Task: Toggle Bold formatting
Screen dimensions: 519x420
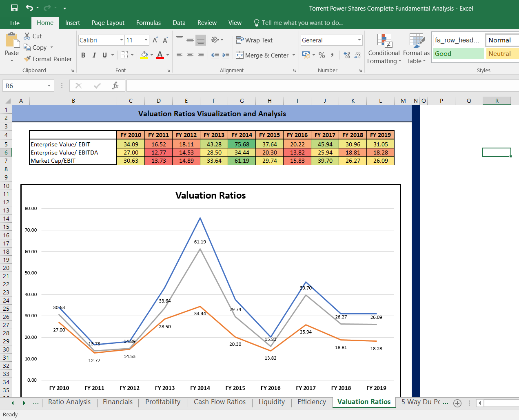Action: (83, 55)
